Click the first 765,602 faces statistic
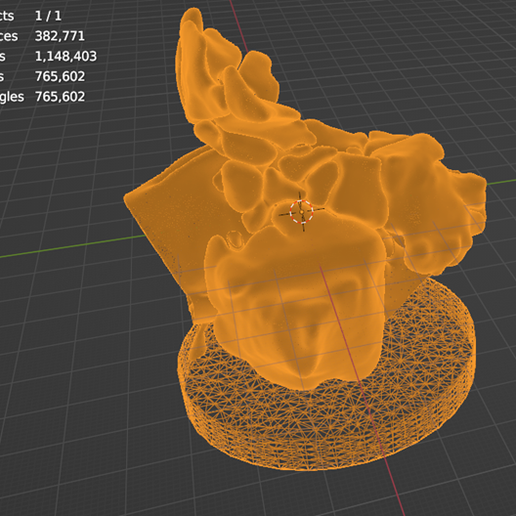Screen dimensions: 516x516 pyautogui.click(x=60, y=76)
